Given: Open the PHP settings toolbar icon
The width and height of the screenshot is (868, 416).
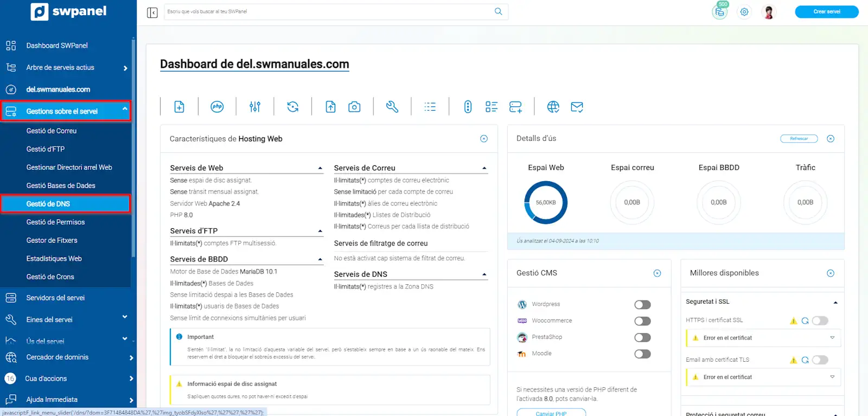Looking at the screenshot, I should pyautogui.click(x=217, y=107).
